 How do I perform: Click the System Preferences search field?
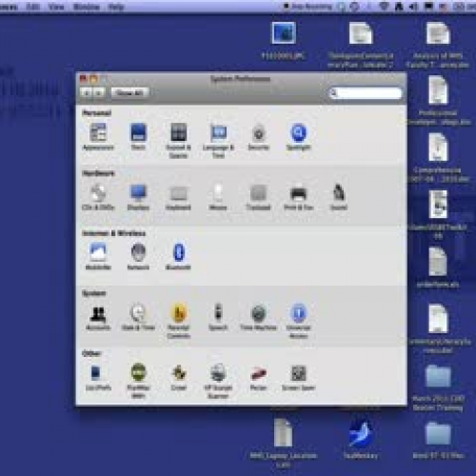[366, 93]
